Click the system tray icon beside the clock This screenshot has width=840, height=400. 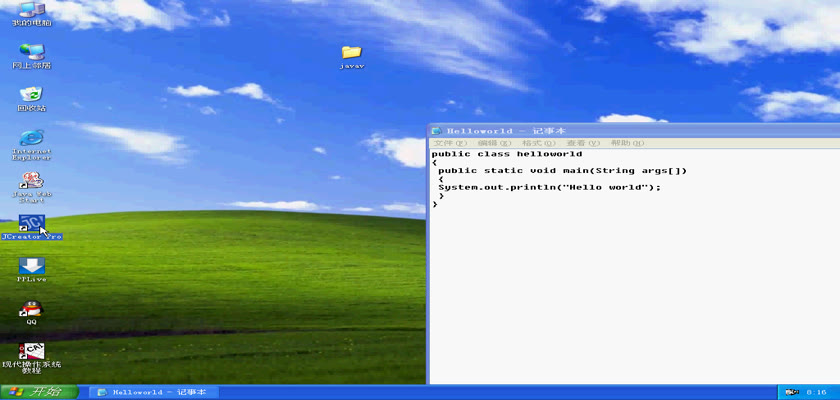click(793, 393)
